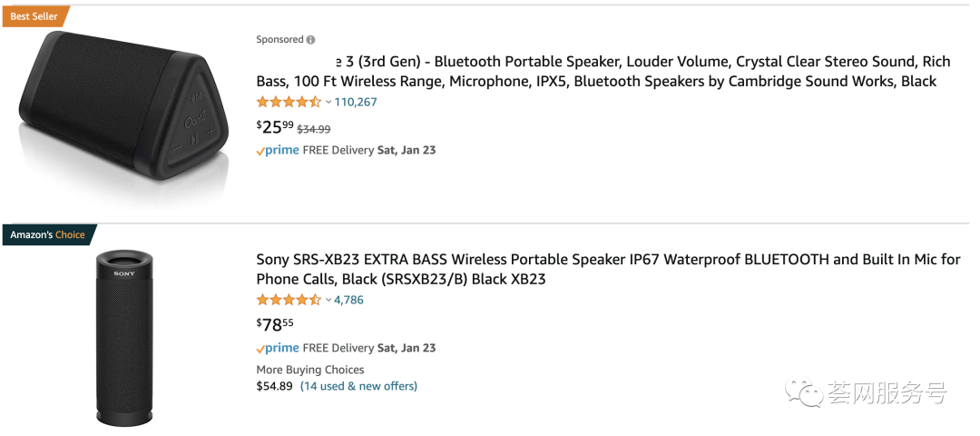Expand rating chevron beside 4,786 reviews
Viewport: 980px width, 436px height.
coord(328,300)
